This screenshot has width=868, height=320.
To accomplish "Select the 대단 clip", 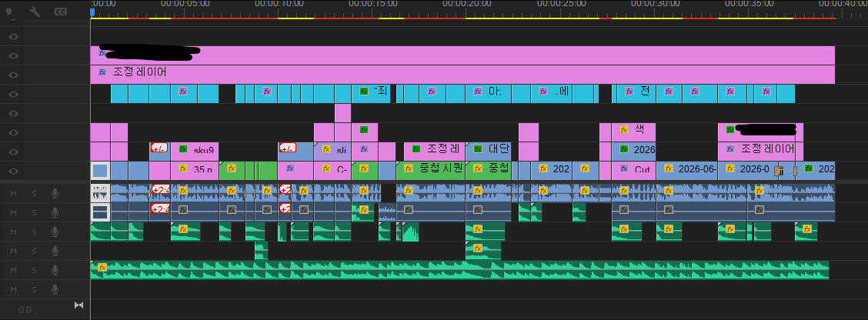I will 488,152.
